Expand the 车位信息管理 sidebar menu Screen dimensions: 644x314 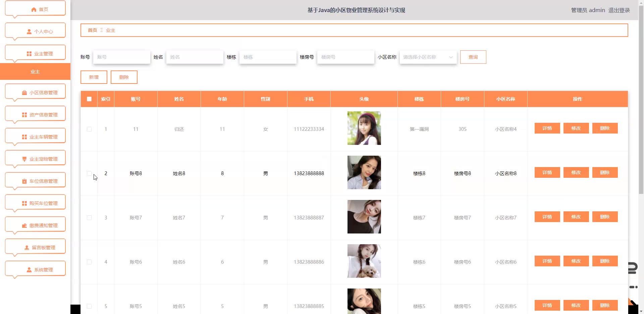pos(35,181)
